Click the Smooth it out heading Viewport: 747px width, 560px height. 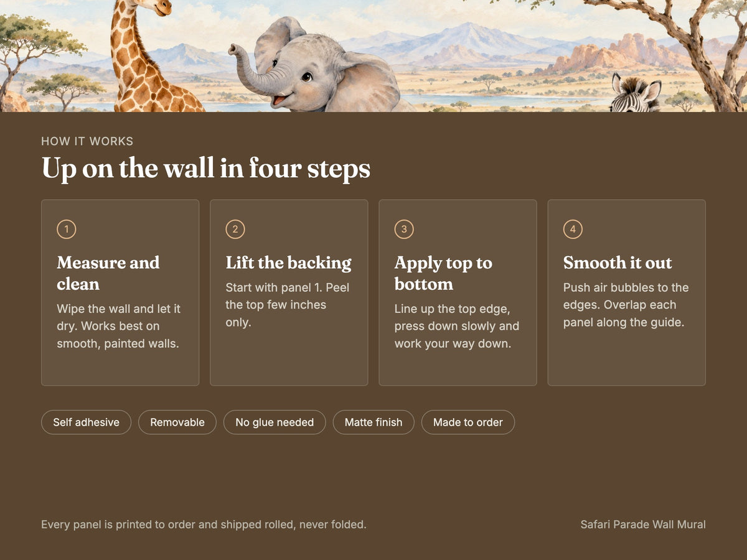(x=618, y=263)
